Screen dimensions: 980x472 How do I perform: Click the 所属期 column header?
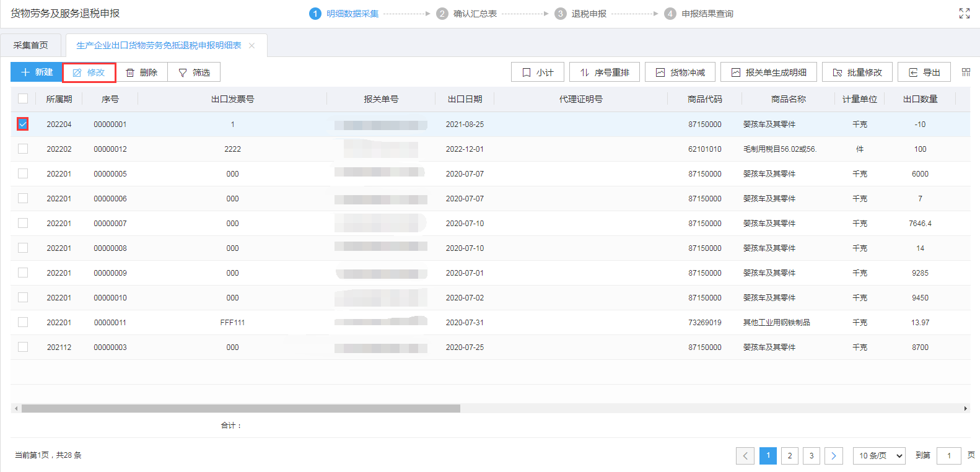[59, 99]
